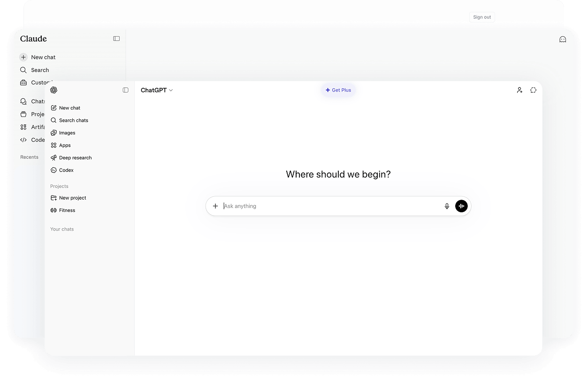Click the ghost incognito icon in Claude window
The height and width of the screenshot is (387, 588).
coord(563,39)
